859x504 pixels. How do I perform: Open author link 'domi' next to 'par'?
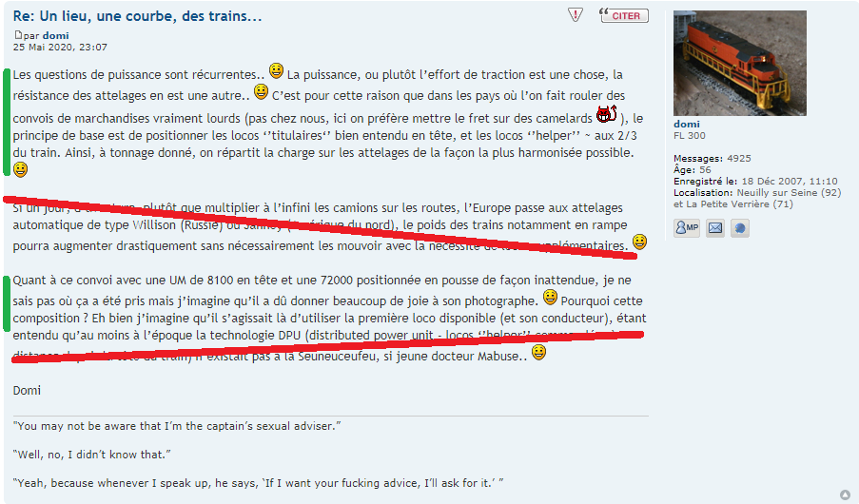click(x=55, y=35)
